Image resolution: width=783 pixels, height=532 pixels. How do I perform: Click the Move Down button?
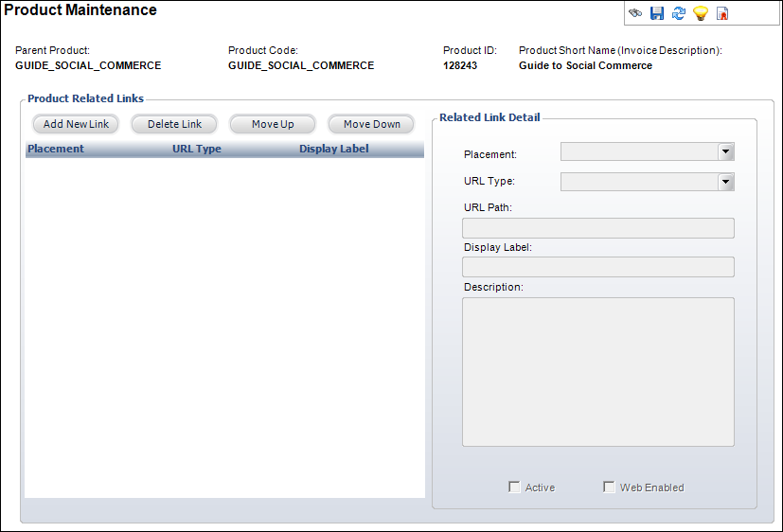point(371,124)
